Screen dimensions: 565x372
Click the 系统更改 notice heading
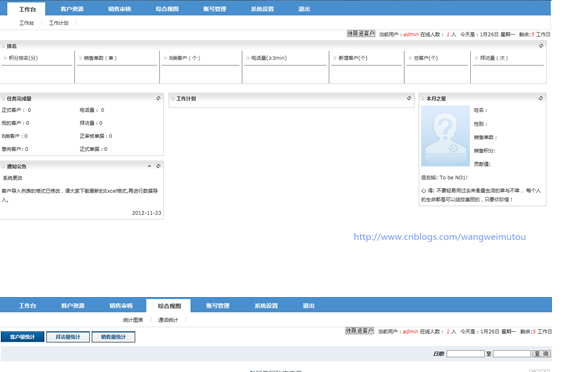coord(13,178)
